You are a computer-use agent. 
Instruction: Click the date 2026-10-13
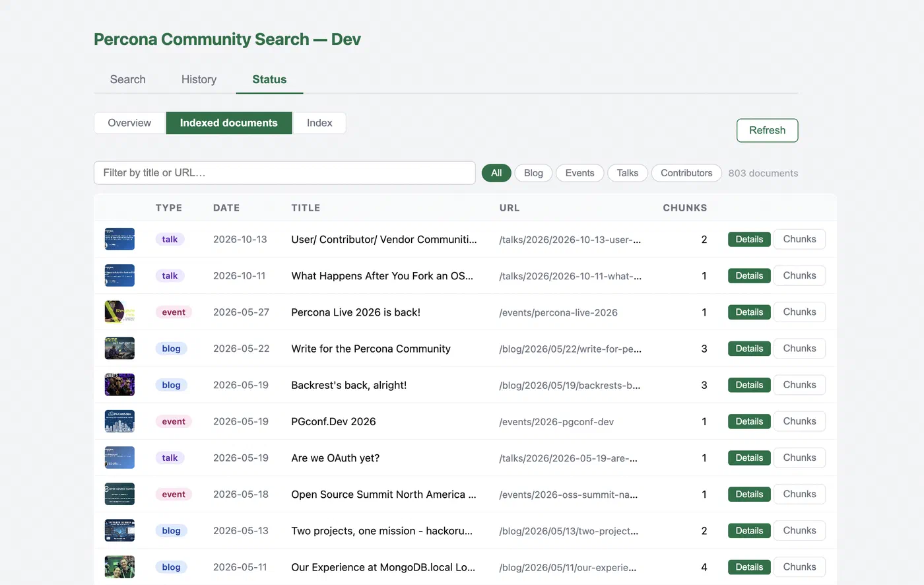(x=240, y=239)
